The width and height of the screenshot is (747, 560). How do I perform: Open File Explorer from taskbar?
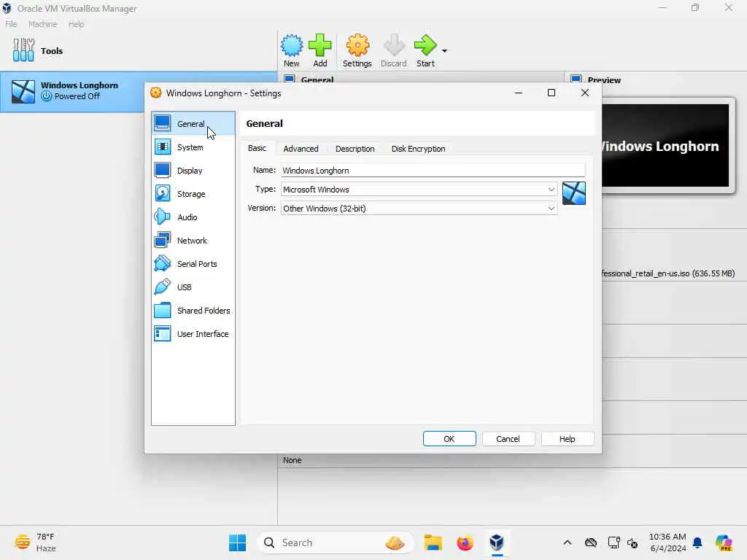(433, 542)
